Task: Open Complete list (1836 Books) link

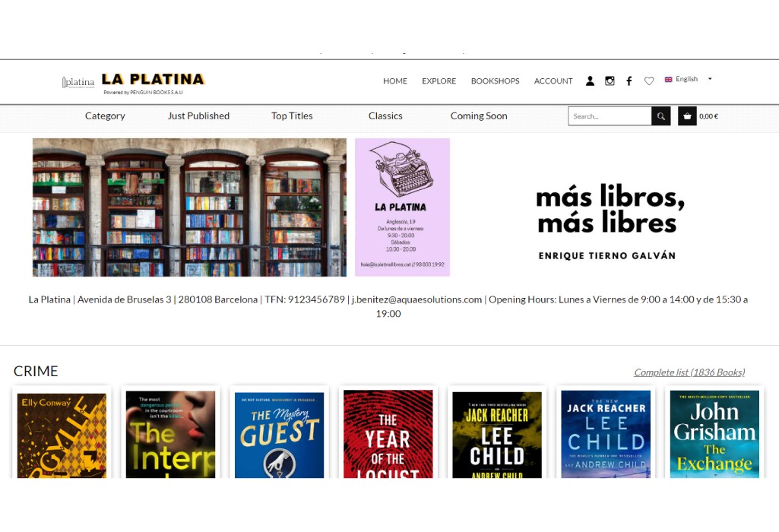Action: click(x=689, y=372)
